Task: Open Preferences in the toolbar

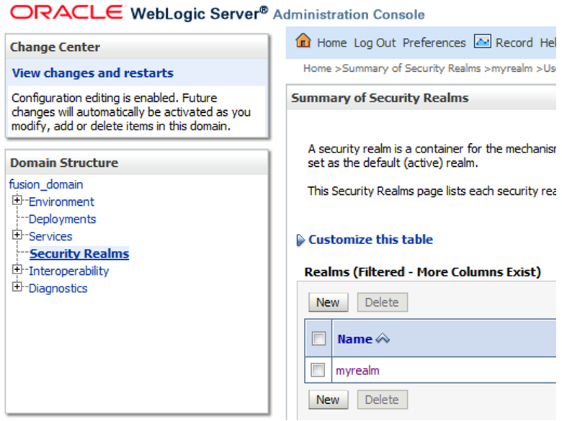Action: 434,43
